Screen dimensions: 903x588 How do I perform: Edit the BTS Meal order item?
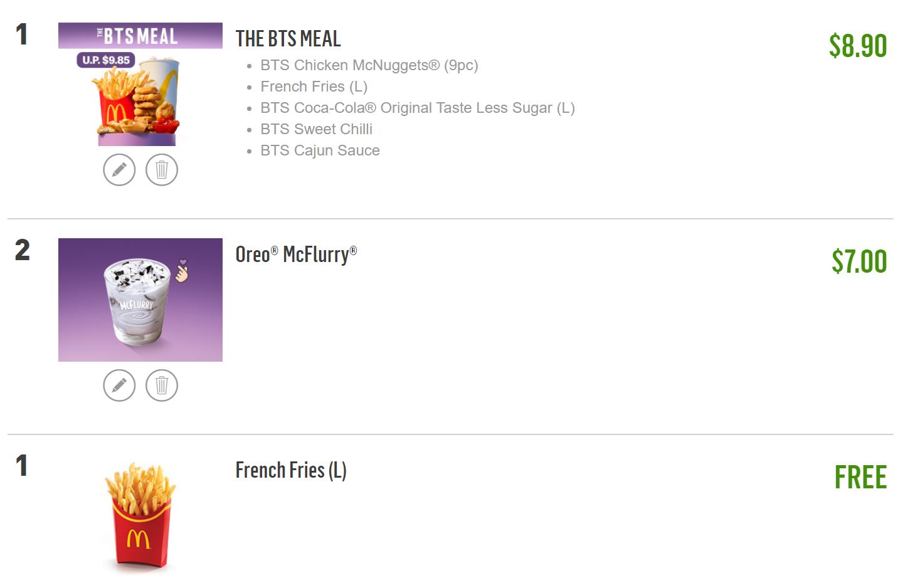119,169
